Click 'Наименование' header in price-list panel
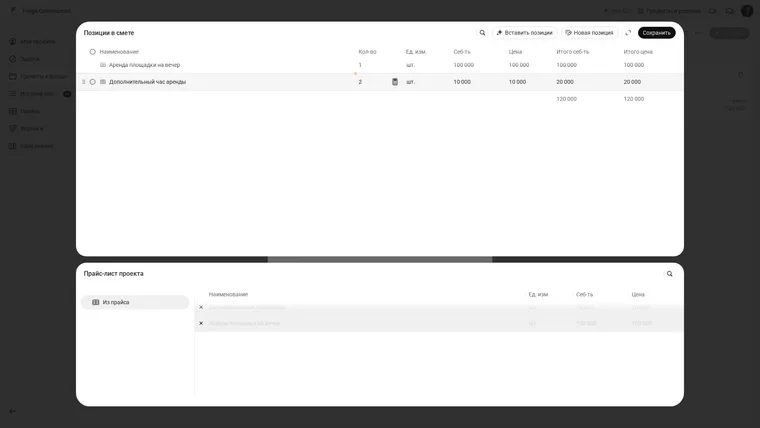Image resolution: width=760 pixels, height=428 pixels. tap(228, 295)
